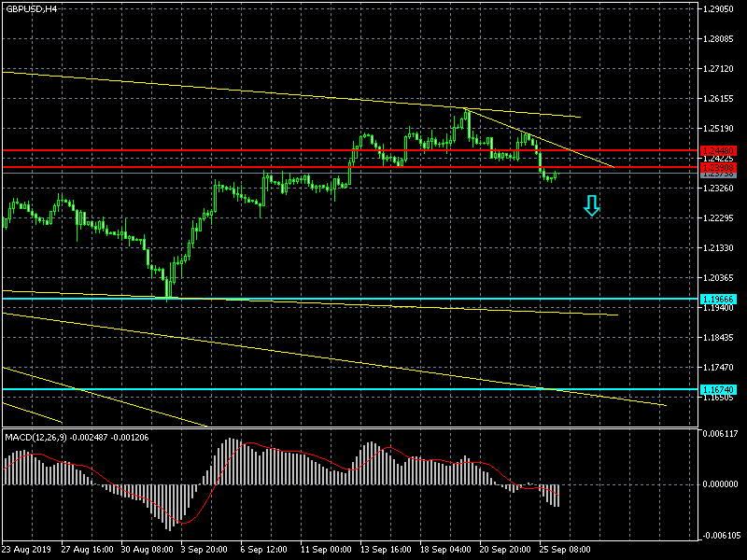Click the most recent MACD histogram bar
This screenshot has height=560, width=747.
click(557, 496)
